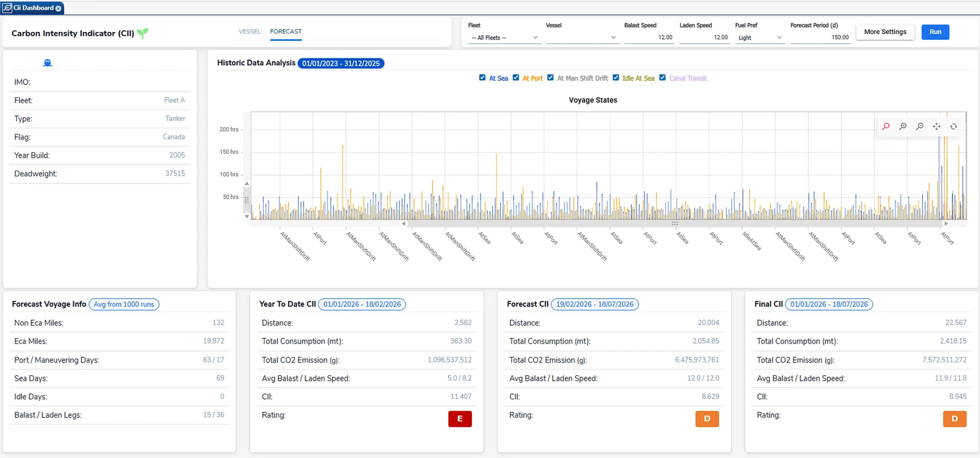Expand the Vessel dropdown

click(x=582, y=38)
